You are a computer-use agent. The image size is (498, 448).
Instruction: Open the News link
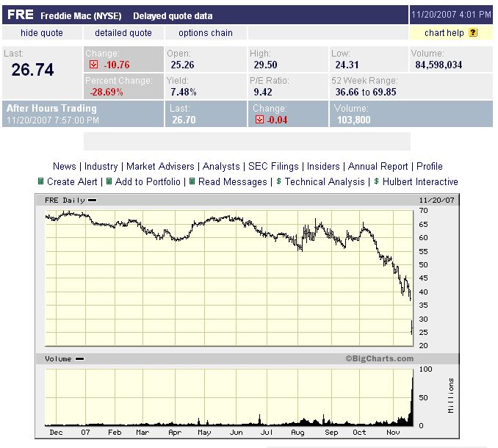tap(65, 166)
